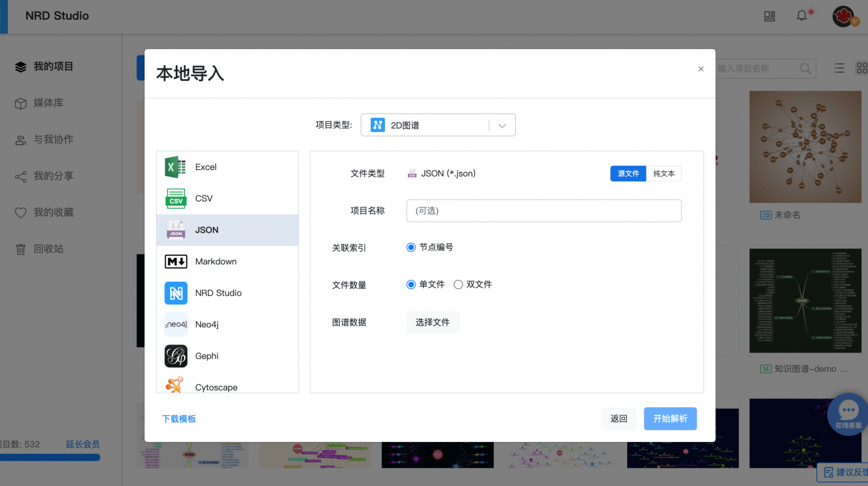Select the 节点编号 association index option

click(x=411, y=247)
